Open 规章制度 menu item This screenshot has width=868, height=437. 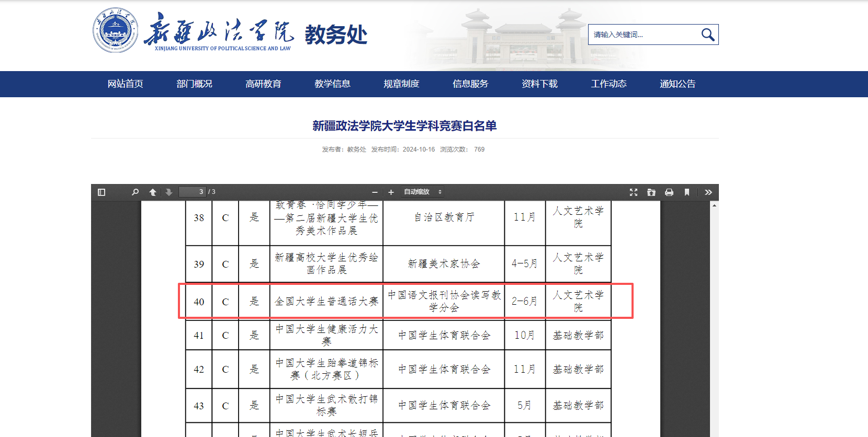pyautogui.click(x=402, y=84)
